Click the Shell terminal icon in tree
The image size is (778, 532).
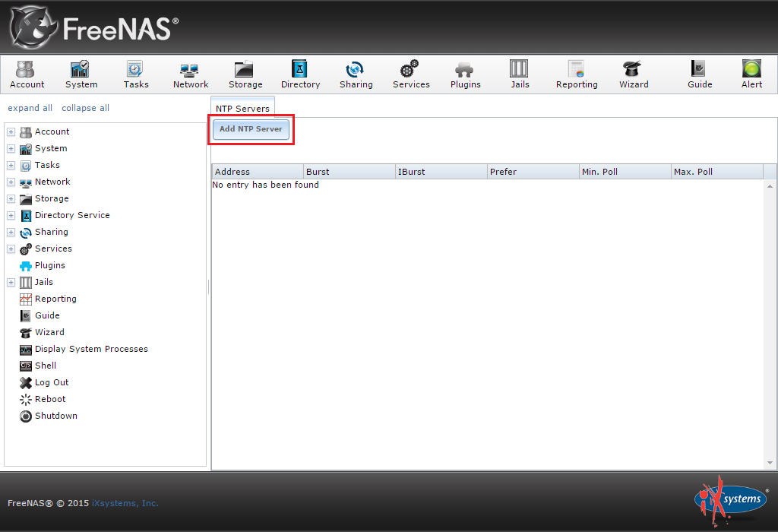point(26,366)
